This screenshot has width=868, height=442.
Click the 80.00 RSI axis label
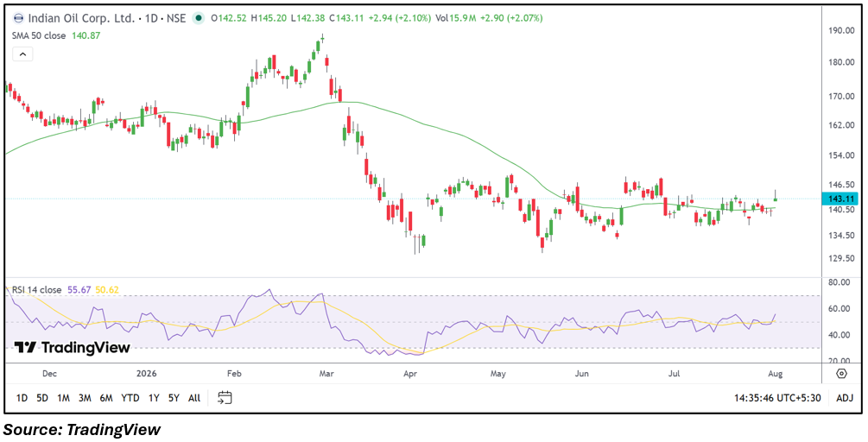point(839,282)
